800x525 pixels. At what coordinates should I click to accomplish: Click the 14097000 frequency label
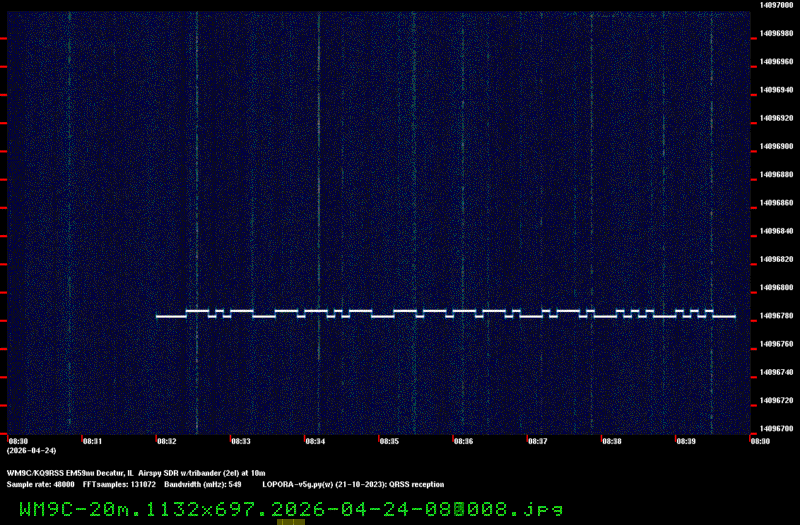tap(776, 4)
